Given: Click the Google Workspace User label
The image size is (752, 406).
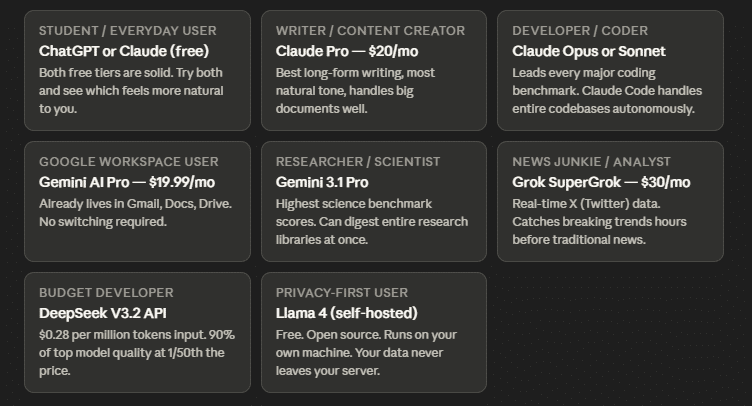Looking at the screenshot, I should [129, 162].
